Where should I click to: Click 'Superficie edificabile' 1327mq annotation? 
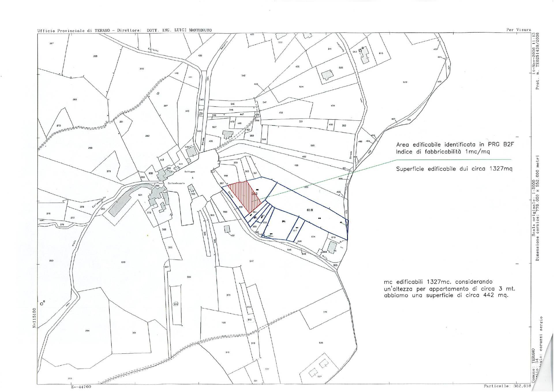pos(454,169)
